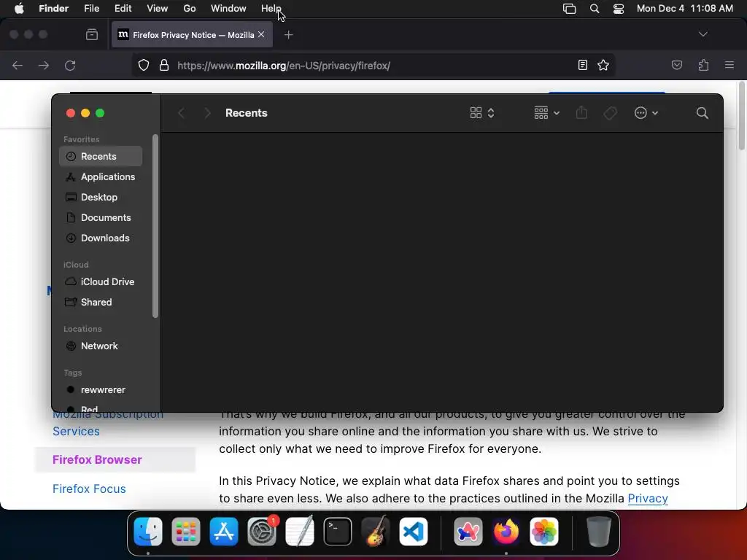This screenshot has width=747, height=560.
Task: Open the Finder view style switcher dropdown
Action: pos(482,113)
